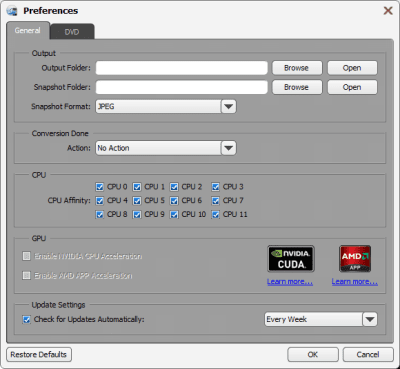Cancel the Preferences dialog
Image resolution: width=400 pixels, height=369 pixels.
click(368, 355)
